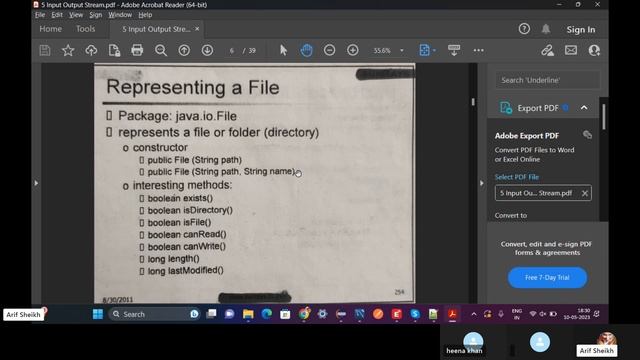
Task: Open the Edit menu
Action: (57, 15)
